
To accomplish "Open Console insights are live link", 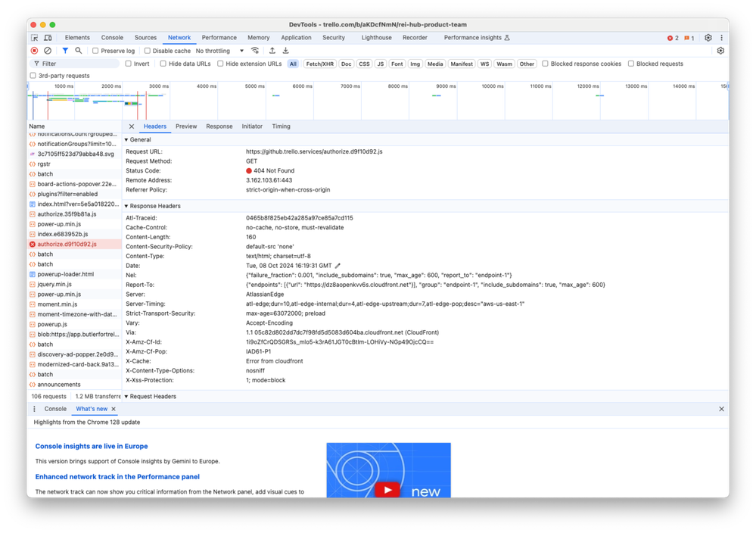I will click(92, 446).
